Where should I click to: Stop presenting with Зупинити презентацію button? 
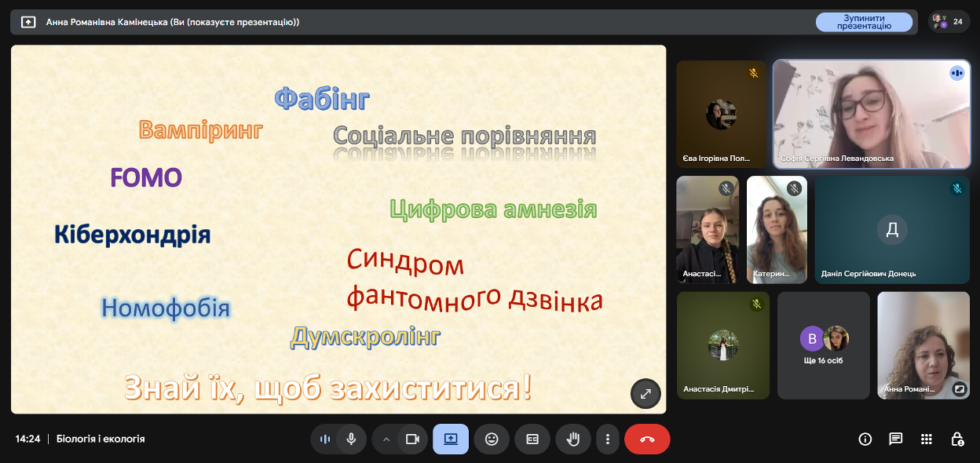pyautogui.click(x=864, y=22)
